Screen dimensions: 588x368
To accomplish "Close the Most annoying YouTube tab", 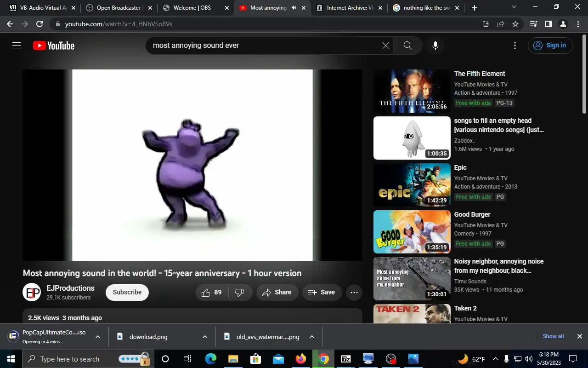I will pyautogui.click(x=303, y=8).
